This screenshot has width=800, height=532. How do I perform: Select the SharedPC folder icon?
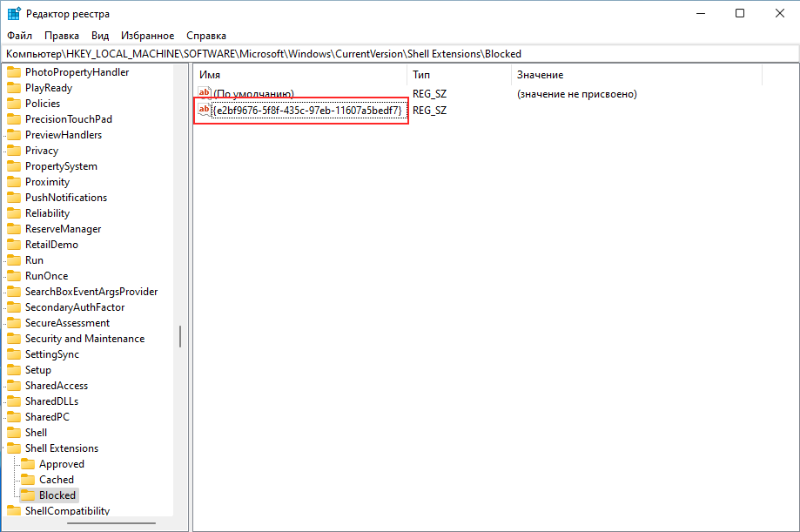point(14,416)
